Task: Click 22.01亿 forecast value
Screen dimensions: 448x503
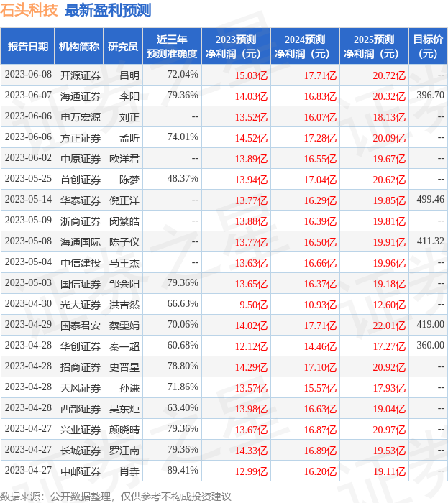Action: pos(389,326)
